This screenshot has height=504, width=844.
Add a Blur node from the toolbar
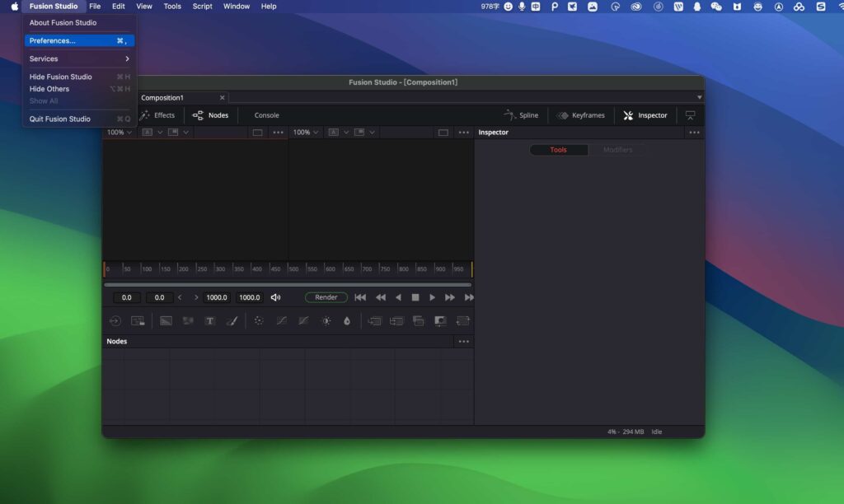pyautogui.click(x=348, y=321)
